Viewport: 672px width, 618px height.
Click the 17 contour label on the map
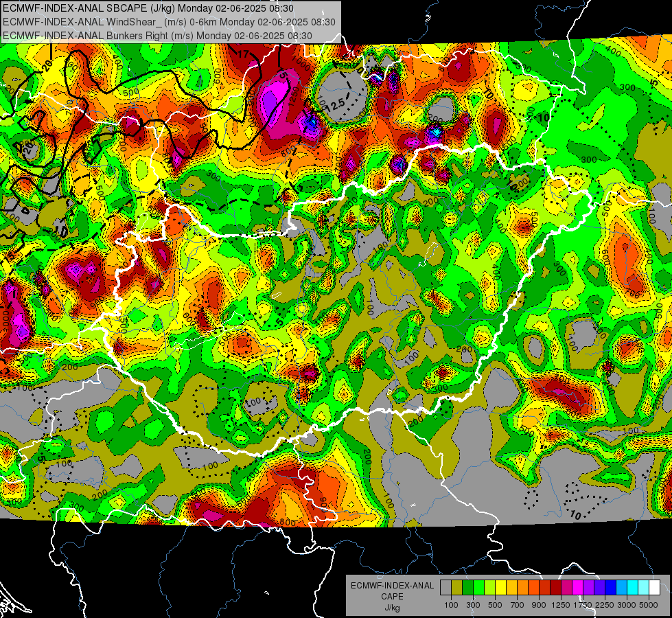(x=244, y=54)
